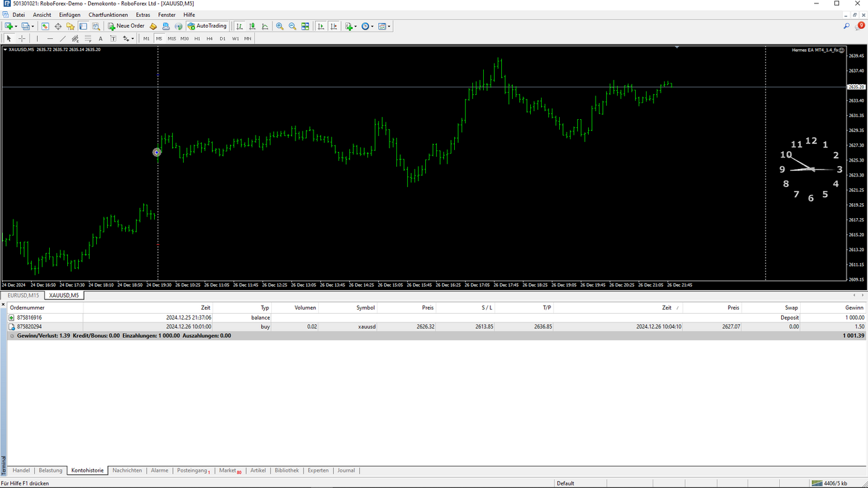This screenshot has width=868, height=488.
Task: Select order row 875820294
Action: point(437,326)
